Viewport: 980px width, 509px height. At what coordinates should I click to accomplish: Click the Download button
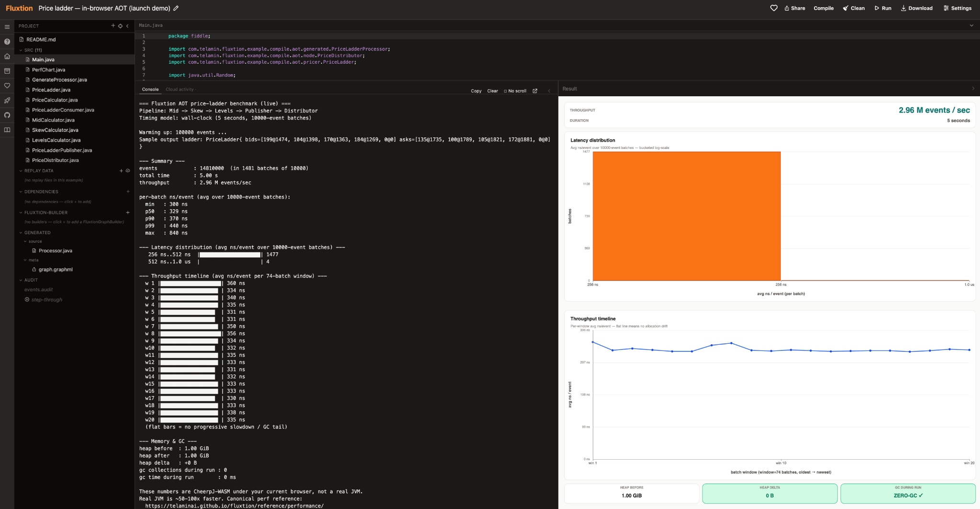(917, 8)
